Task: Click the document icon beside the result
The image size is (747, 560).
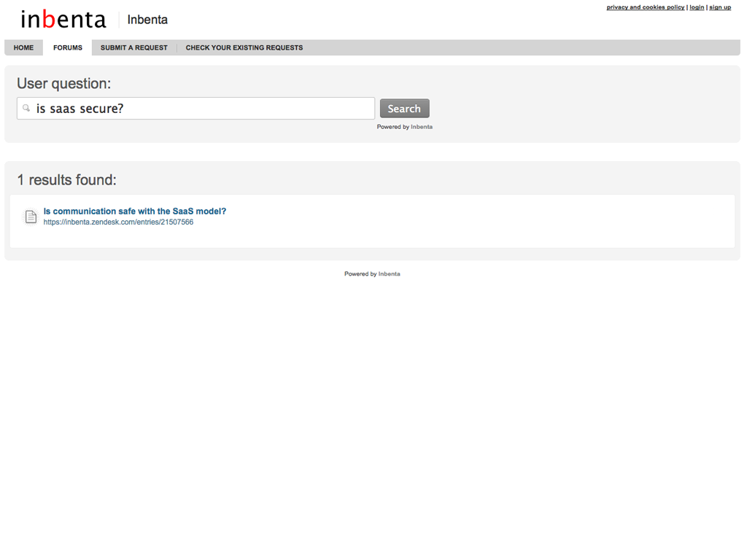Action: pyautogui.click(x=31, y=217)
